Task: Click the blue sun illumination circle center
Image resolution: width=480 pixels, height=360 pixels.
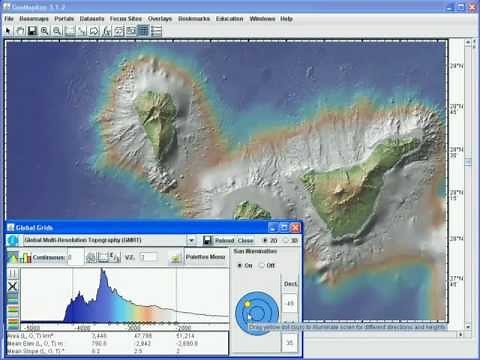Action: point(257,313)
